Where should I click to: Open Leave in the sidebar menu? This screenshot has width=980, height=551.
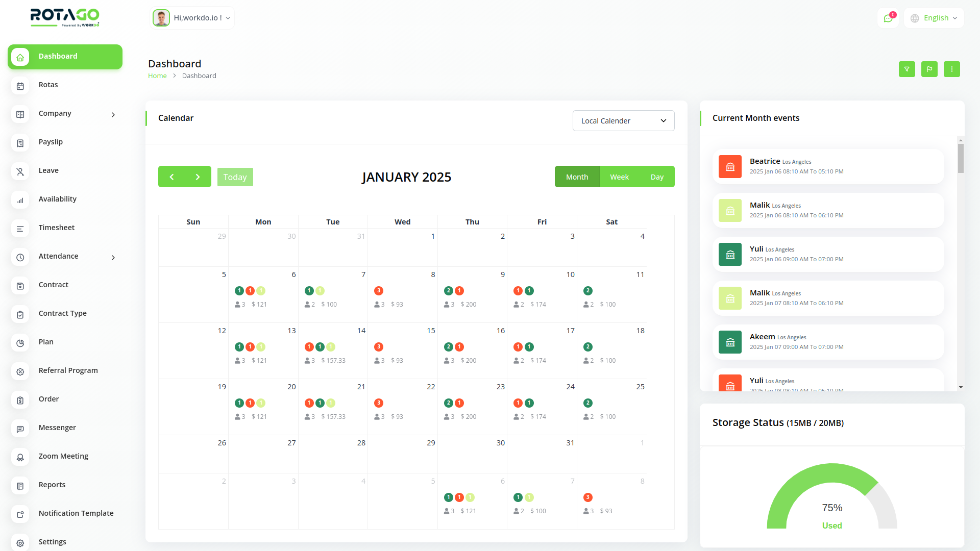[x=48, y=170]
